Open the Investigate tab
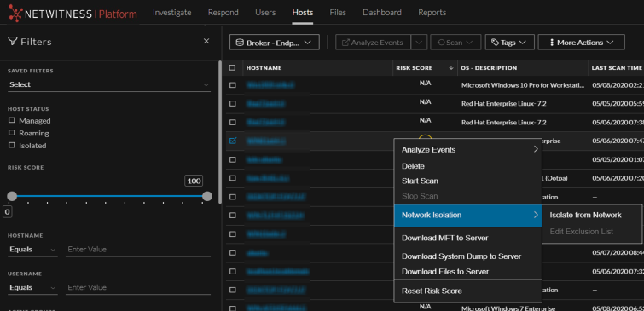The height and width of the screenshot is (311, 644). tap(171, 12)
